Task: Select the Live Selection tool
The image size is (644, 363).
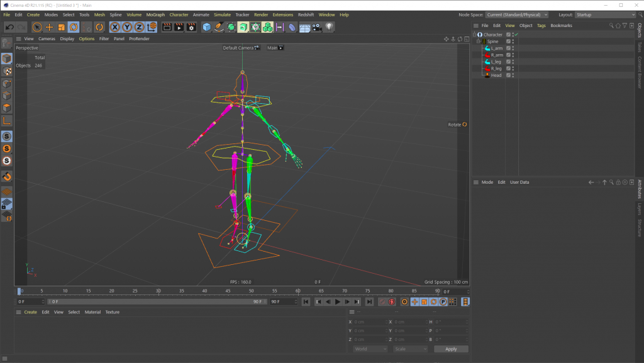Action: [x=37, y=27]
